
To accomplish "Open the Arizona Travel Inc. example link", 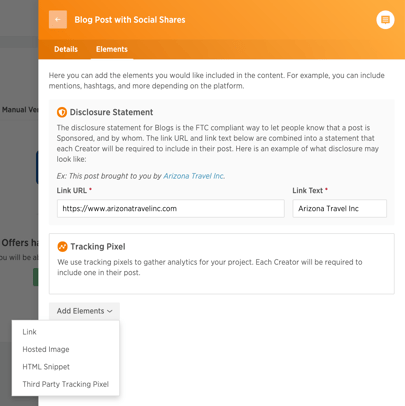I will pyautogui.click(x=194, y=176).
